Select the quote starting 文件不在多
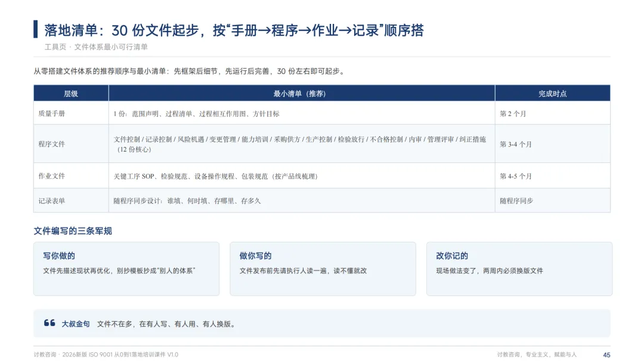Screen dimensions: 644x363 click(x=167, y=324)
